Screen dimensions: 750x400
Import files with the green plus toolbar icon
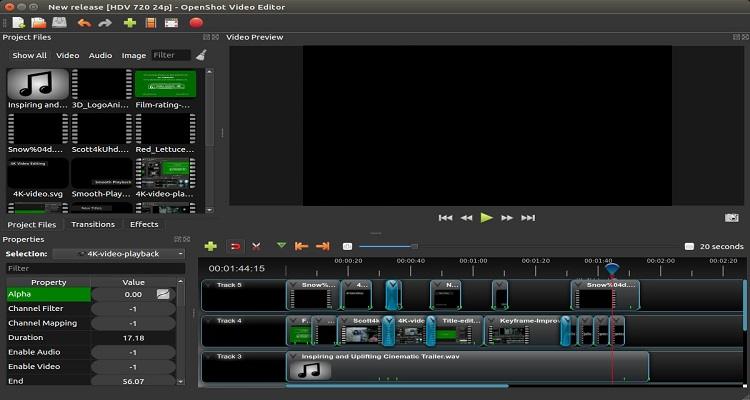click(130, 23)
